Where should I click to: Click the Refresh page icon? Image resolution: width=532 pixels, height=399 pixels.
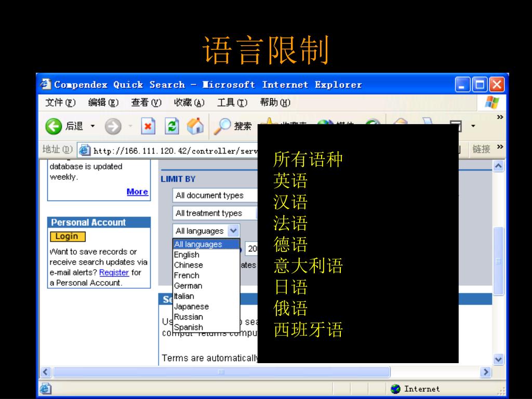pos(171,126)
